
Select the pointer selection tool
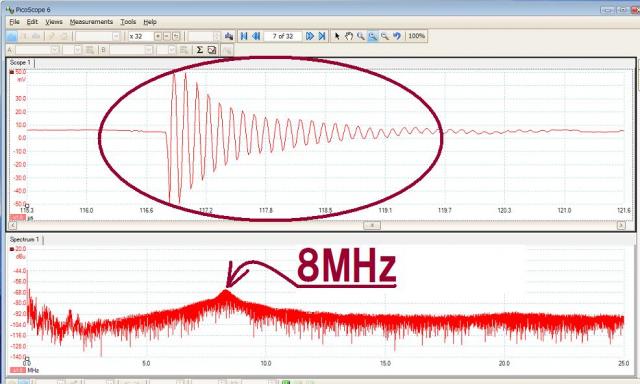pyautogui.click(x=337, y=36)
